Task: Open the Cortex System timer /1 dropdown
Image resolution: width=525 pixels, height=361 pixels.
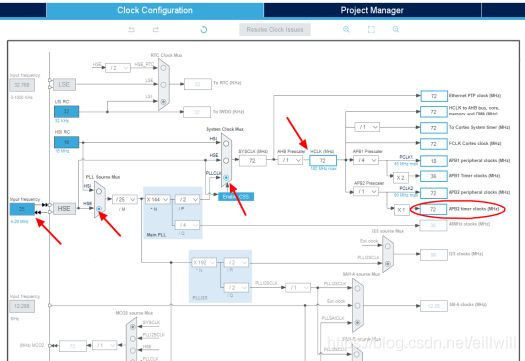Action: [x=367, y=127]
